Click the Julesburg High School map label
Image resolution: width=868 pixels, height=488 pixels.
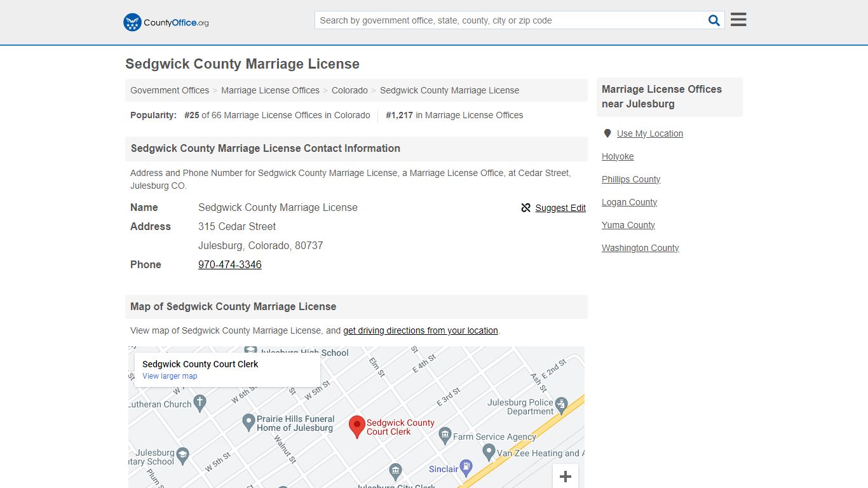[x=304, y=352]
